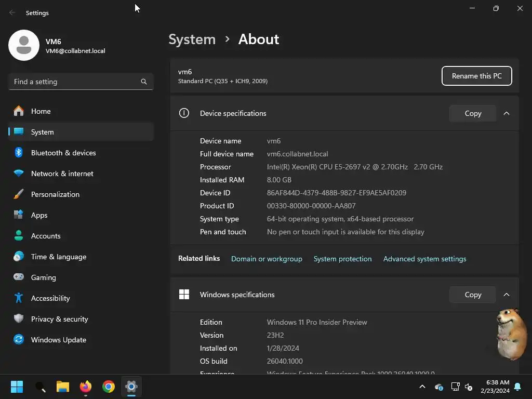Click the network monitor tray icon
532x399 pixels.
(x=455, y=387)
